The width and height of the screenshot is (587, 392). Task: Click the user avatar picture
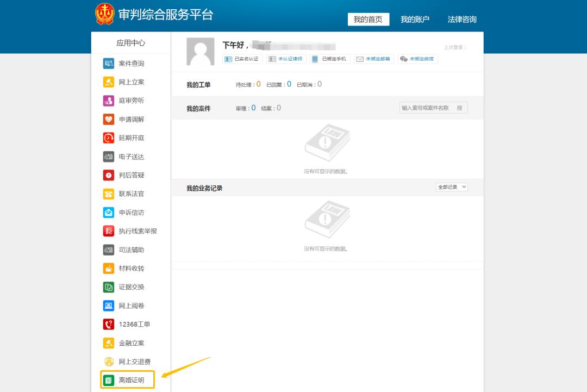(x=200, y=52)
